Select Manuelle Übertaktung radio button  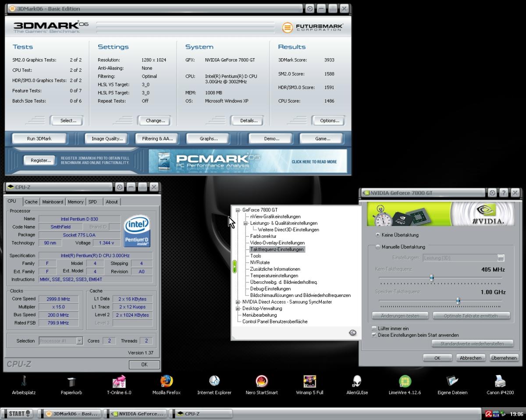(x=378, y=247)
